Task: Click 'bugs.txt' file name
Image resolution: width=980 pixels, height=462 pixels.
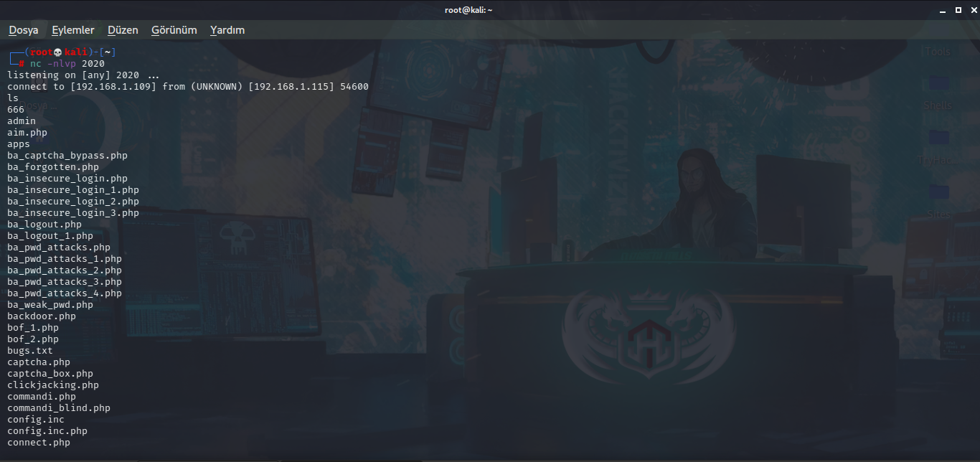Action: [x=30, y=351]
